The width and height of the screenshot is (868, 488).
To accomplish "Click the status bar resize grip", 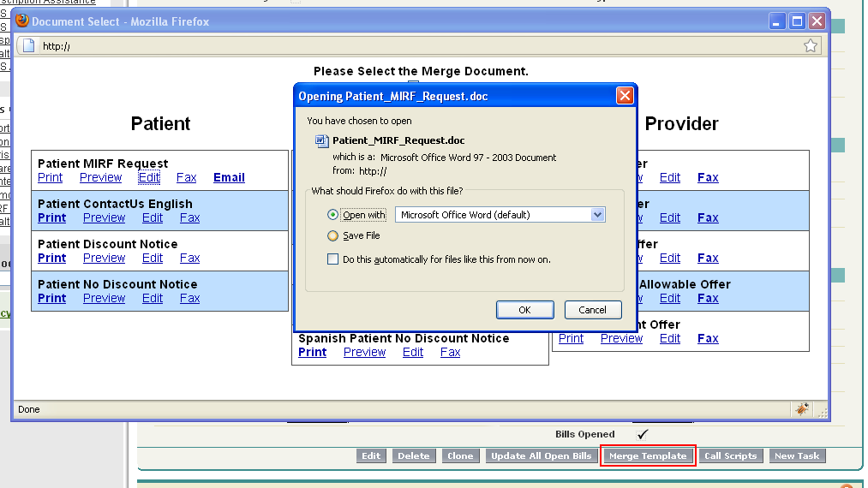I will pos(823,412).
